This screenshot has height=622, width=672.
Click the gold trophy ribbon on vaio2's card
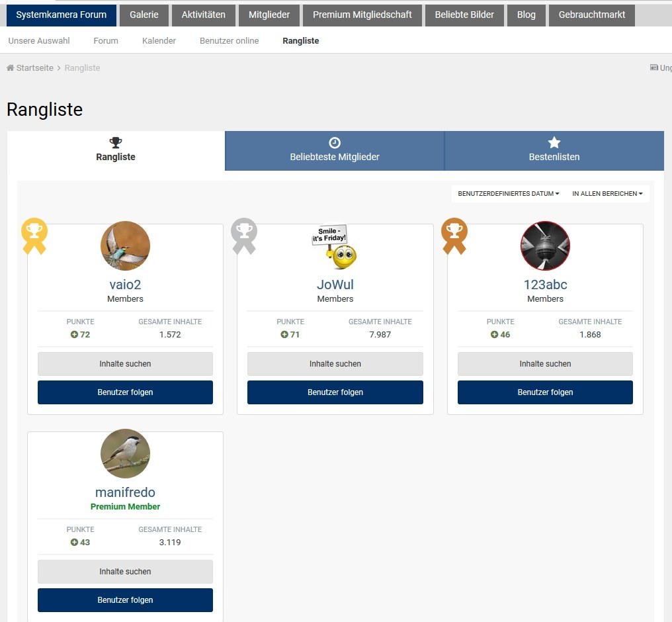[x=34, y=235]
